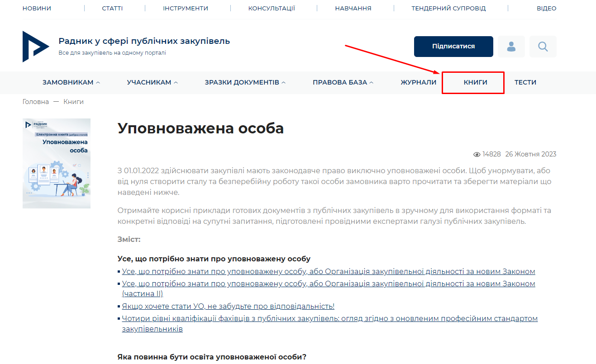The width and height of the screenshot is (596, 364).
Task: Click the Головна breadcrumb link
Action: pos(35,102)
